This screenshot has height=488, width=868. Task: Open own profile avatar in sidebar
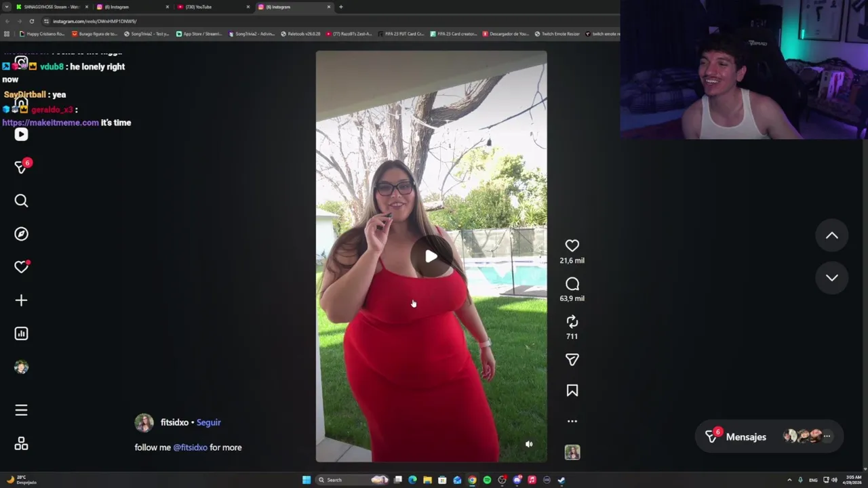click(x=21, y=367)
